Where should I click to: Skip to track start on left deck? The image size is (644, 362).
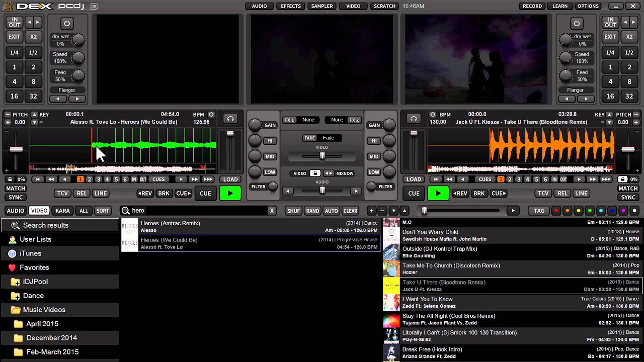tap(38, 179)
